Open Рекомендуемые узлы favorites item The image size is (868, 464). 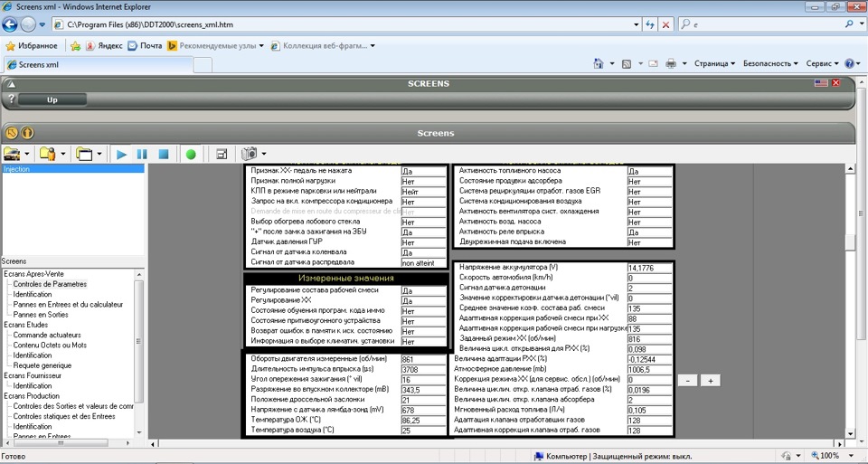click(216, 46)
